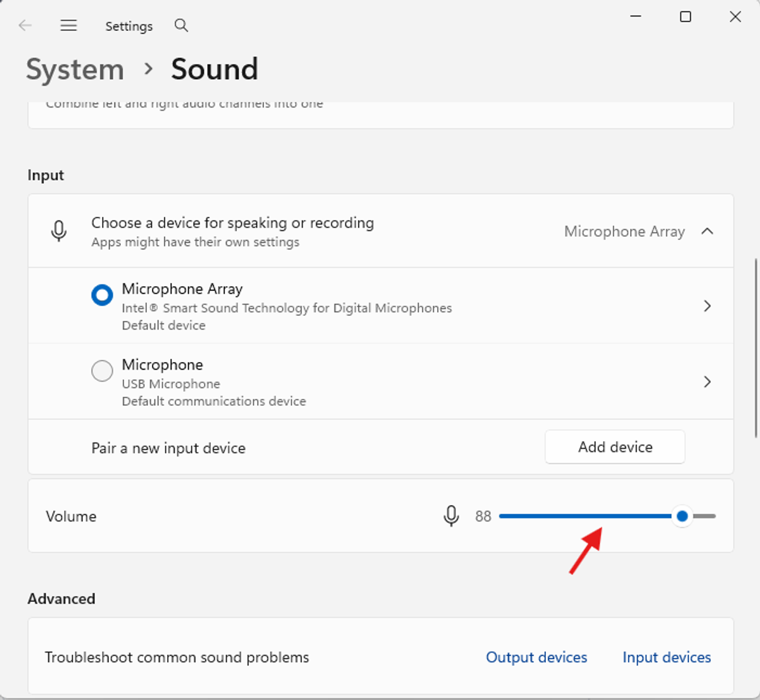Image resolution: width=760 pixels, height=700 pixels.
Task: Go to System breadcrumb
Action: pyautogui.click(x=75, y=70)
